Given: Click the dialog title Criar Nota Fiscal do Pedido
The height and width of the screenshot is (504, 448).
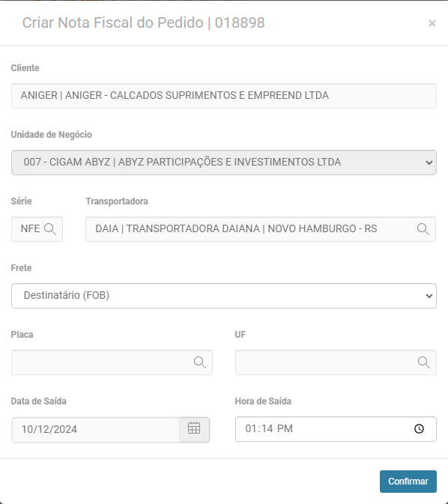Looking at the screenshot, I should coord(143,22).
